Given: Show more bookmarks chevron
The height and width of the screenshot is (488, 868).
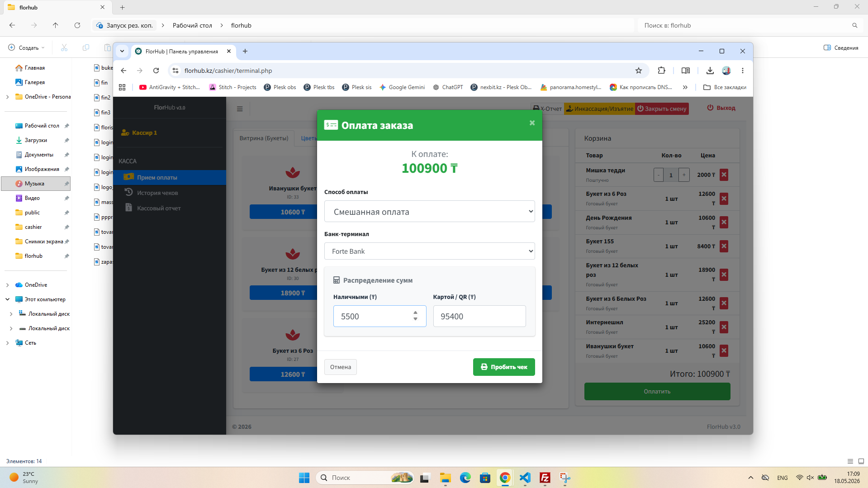Looking at the screenshot, I should pyautogui.click(x=685, y=87).
